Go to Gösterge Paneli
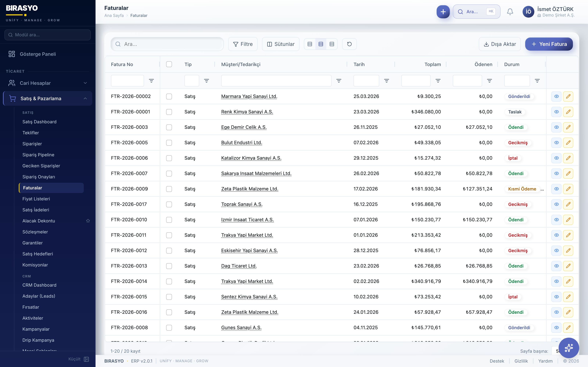This screenshot has height=367, width=588. (x=38, y=54)
